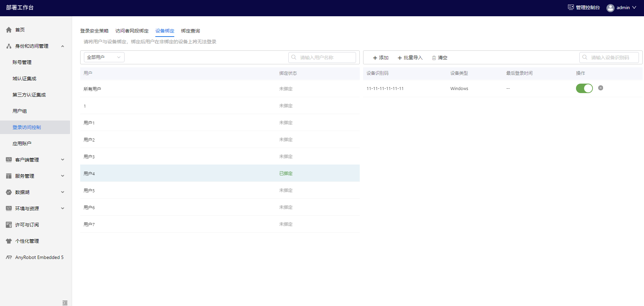Viewport: 644px width, 306px height.
Task: Select the 用户5 row
Action: (220, 190)
